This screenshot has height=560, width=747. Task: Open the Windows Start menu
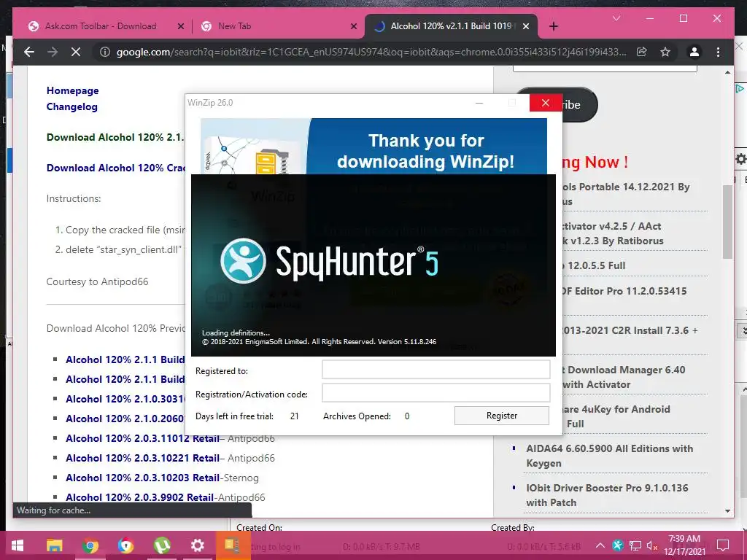(18, 545)
